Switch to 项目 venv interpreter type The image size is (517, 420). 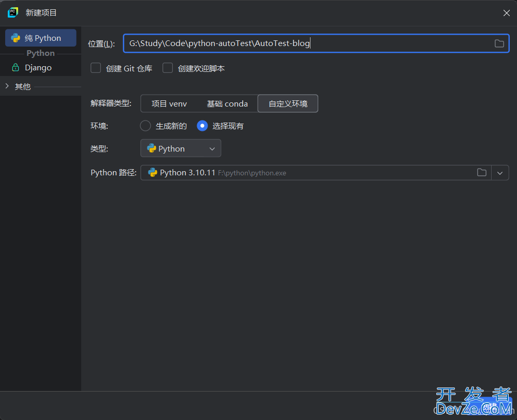[169, 103]
